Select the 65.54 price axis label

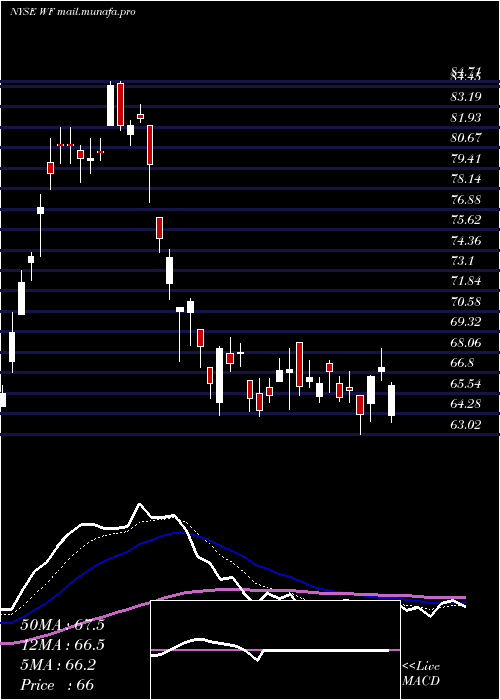coord(466,384)
